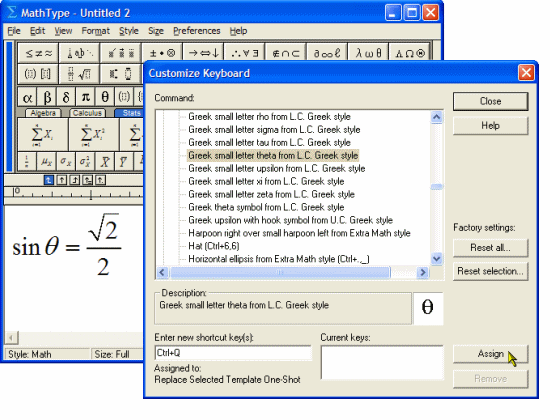Image resolution: width=550 pixels, height=420 pixels.
Task: Insert the sigma squared sub x symbol
Action: pos(85,162)
